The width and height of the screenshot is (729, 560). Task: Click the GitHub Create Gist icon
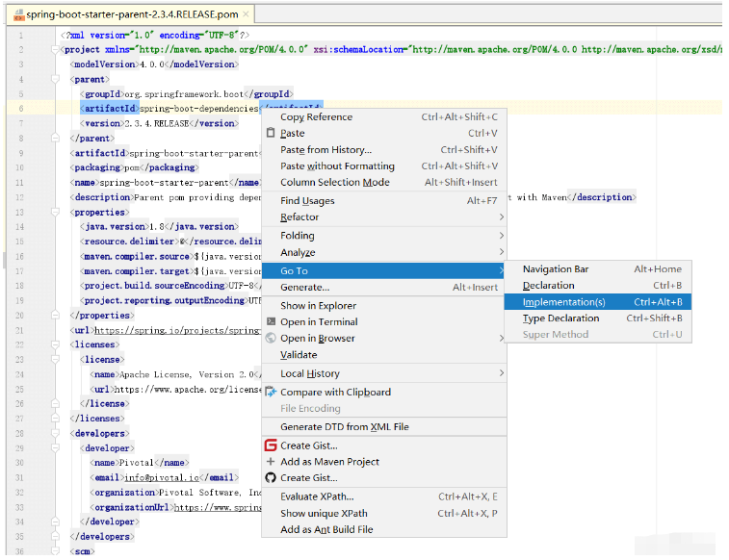point(271,478)
